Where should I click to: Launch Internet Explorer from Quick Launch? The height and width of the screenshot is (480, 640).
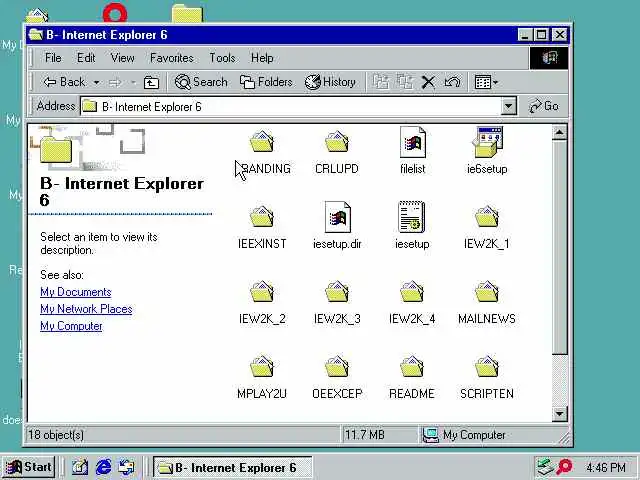[x=104, y=467]
